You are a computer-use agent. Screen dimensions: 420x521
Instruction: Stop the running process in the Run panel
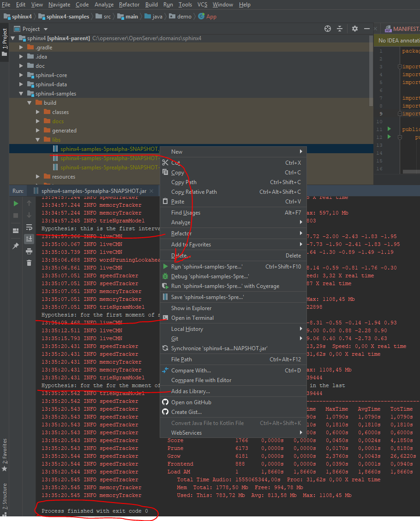[x=16, y=216]
